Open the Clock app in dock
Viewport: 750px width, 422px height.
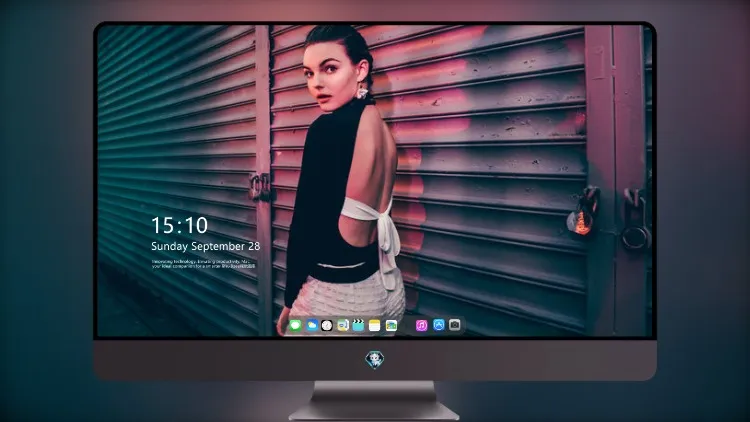click(327, 325)
